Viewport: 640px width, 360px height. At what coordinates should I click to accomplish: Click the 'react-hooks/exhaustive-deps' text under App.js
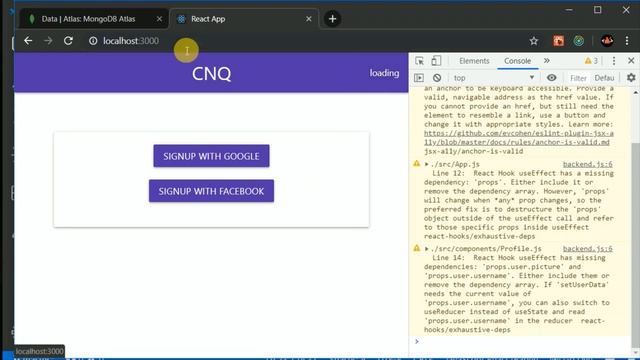tap(479, 236)
